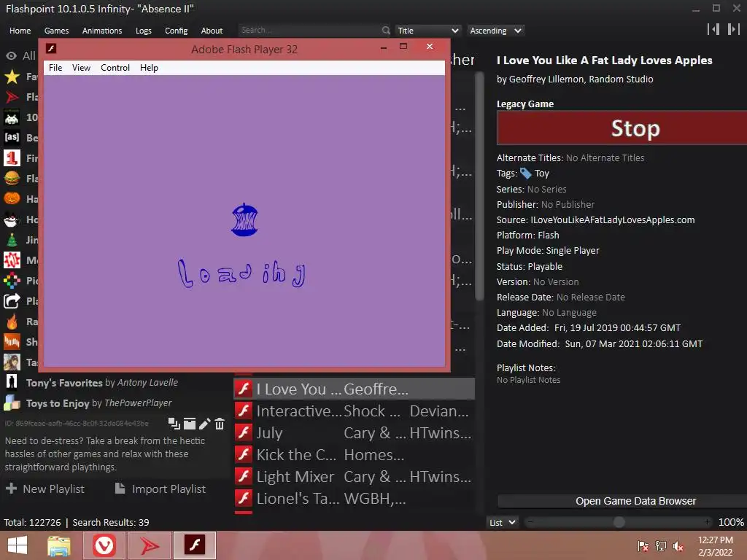
Task: Open Vivaldi browser from taskbar
Action: [104, 545]
